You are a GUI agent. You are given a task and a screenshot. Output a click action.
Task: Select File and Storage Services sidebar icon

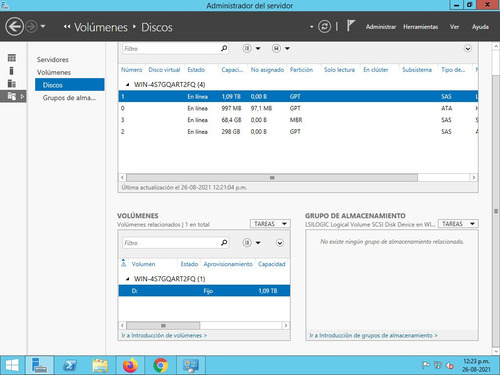(x=12, y=96)
